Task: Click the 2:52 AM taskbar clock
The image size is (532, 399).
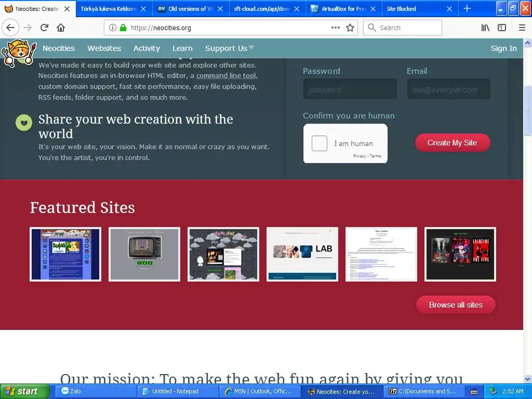Action: coord(513,391)
